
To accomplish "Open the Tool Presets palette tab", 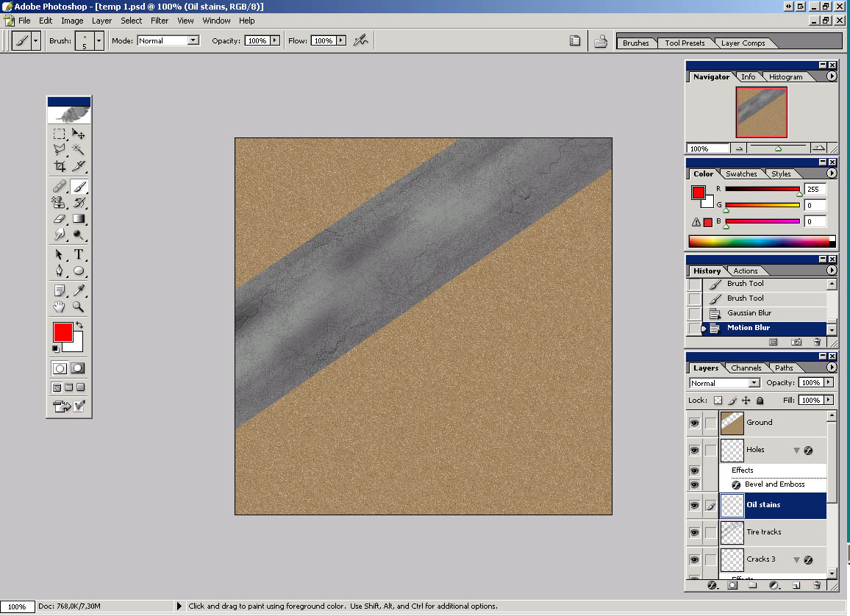I will tap(685, 43).
